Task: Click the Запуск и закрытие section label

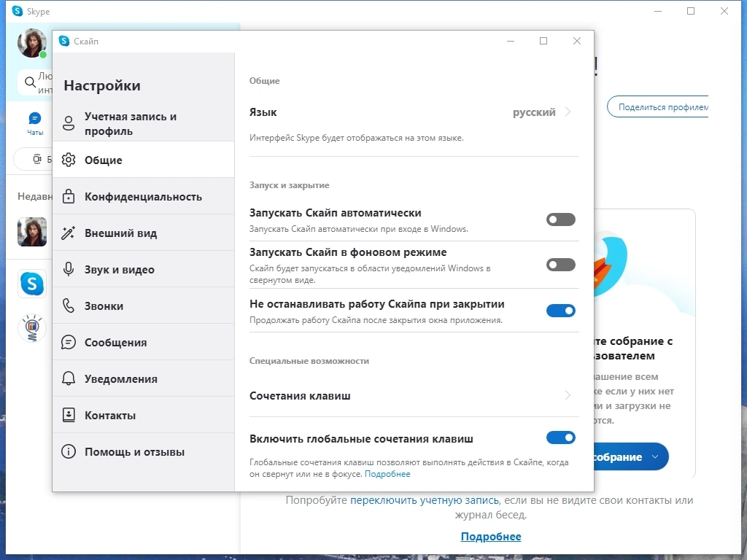Action: (289, 185)
